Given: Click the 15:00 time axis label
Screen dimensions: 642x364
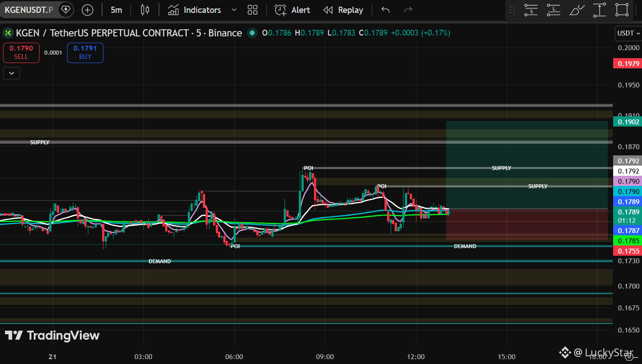Looking at the screenshot, I should pyautogui.click(x=507, y=357).
